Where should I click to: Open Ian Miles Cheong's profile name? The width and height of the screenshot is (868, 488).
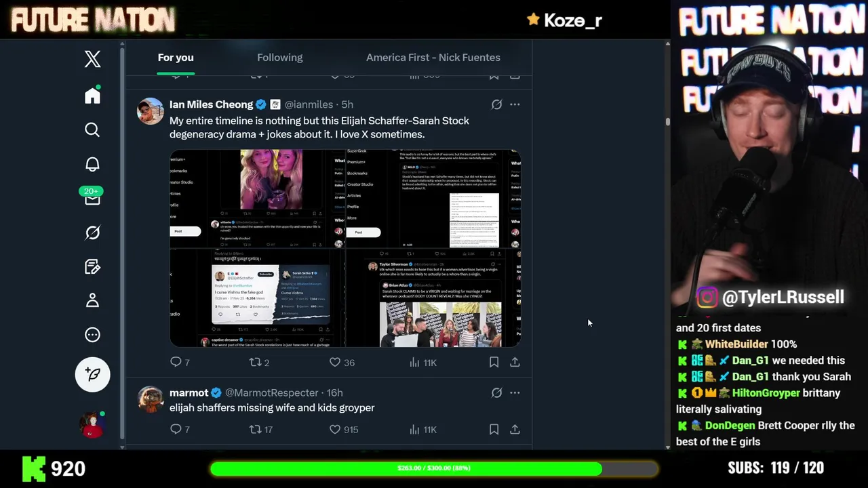(x=211, y=104)
